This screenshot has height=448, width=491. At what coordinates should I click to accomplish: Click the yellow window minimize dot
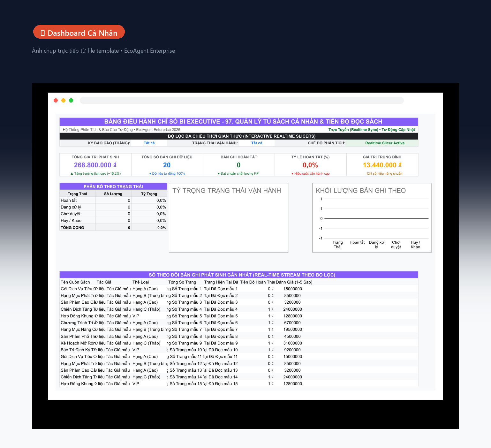(x=64, y=100)
